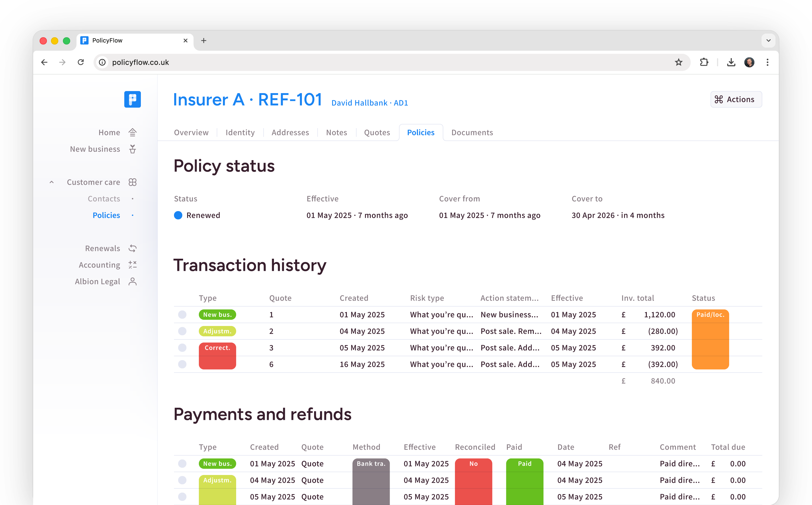Open the Actions menu
Viewport: 812px width, 505px height.
[x=736, y=99]
